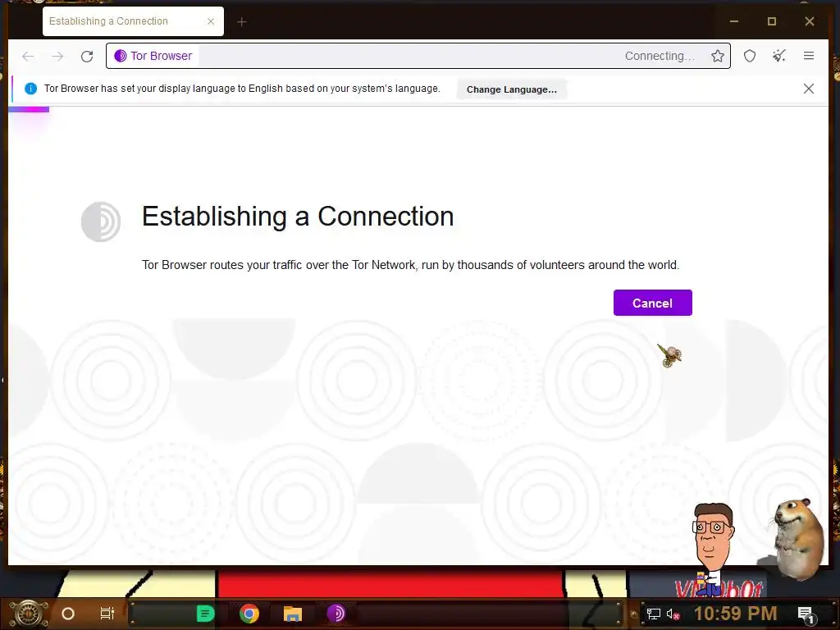Image resolution: width=840 pixels, height=630 pixels.
Task: Cancel the Tor connection attempt
Action: pyautogui.click(x=652, y=303)
